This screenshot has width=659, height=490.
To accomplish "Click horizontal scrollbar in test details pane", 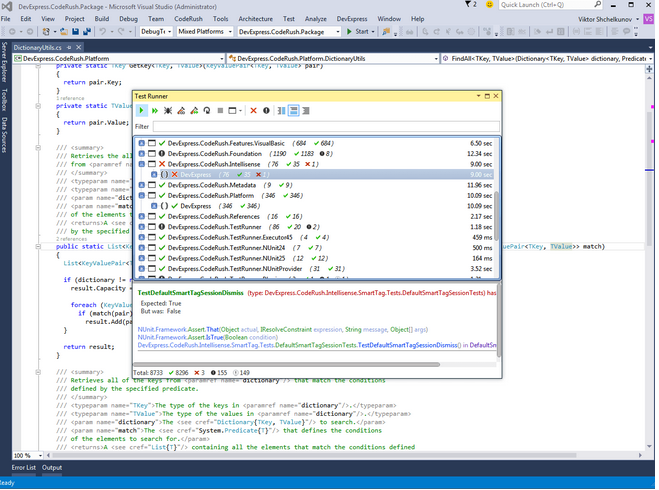I will point(287,365).
